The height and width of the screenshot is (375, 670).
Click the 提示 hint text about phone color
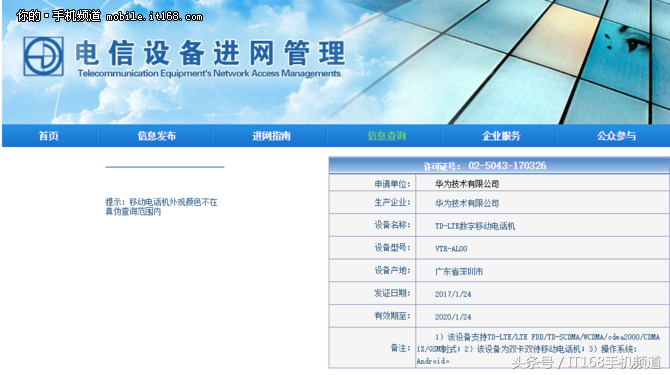pos(162,207)
